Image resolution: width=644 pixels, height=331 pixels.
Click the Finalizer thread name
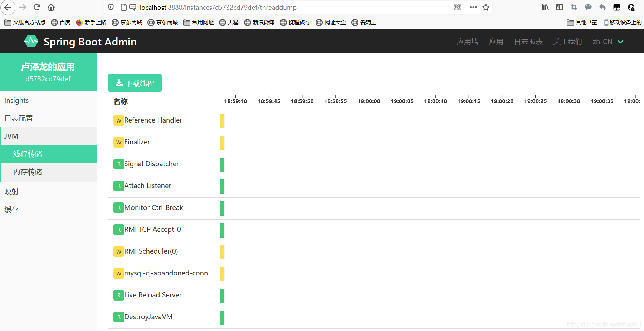137,142
